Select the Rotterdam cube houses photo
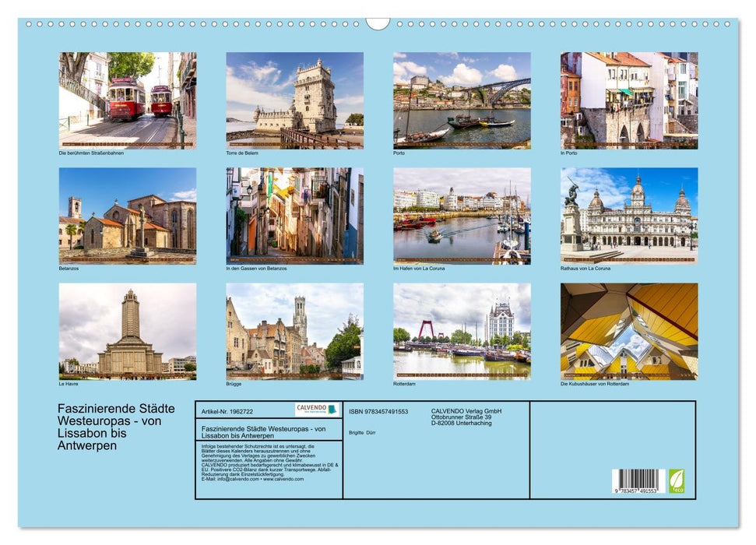This screenshot has height=545, width=756. point(629,331)
